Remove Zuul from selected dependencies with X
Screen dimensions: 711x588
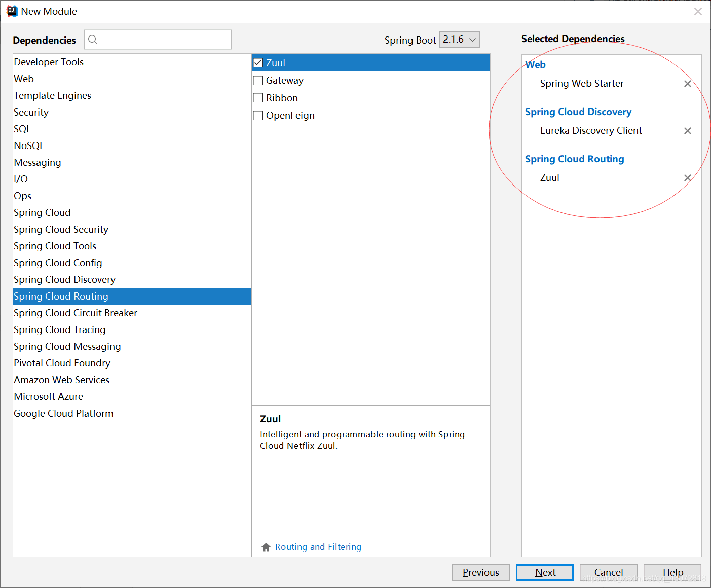[x=687, y=178]
